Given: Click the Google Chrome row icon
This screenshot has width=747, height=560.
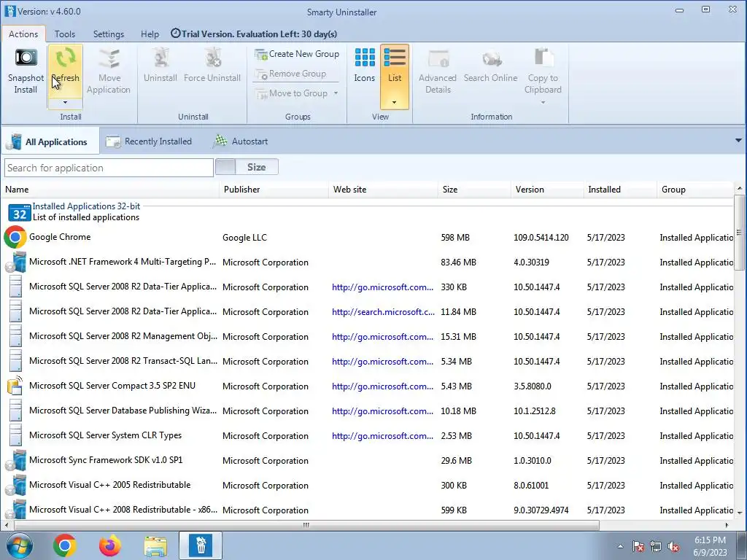Looking at the screenshot, I should pos(15,237).
